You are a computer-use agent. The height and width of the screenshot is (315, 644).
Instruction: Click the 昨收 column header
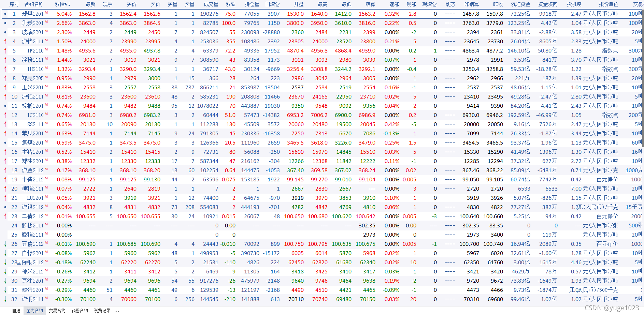(498, 4)
